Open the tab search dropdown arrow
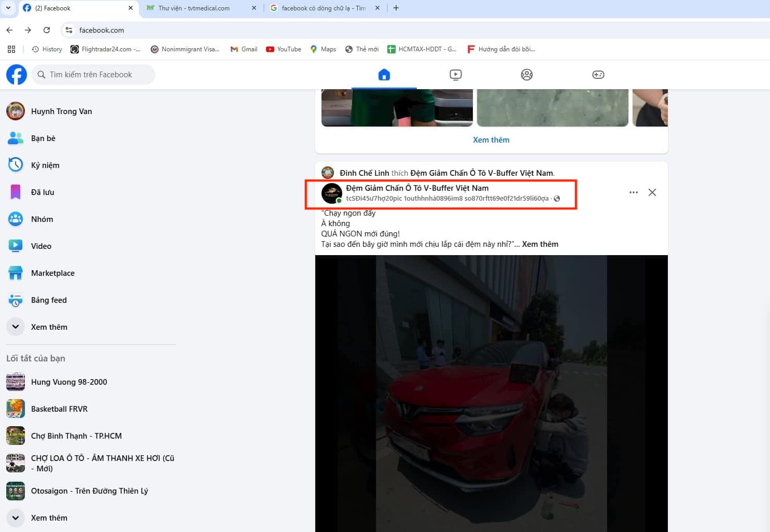770x532 pixels. coord(8,8)
